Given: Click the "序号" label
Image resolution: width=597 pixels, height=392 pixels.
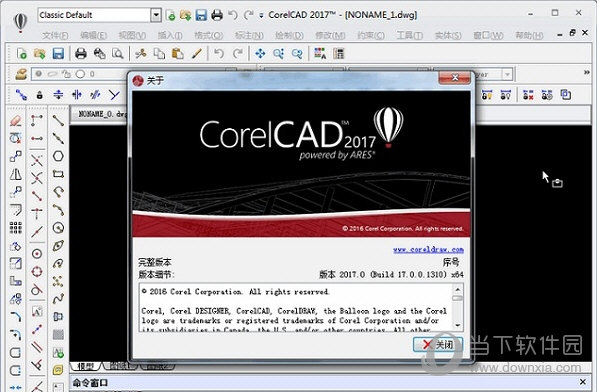Looking at the screenshot, I should click(451, 262).
